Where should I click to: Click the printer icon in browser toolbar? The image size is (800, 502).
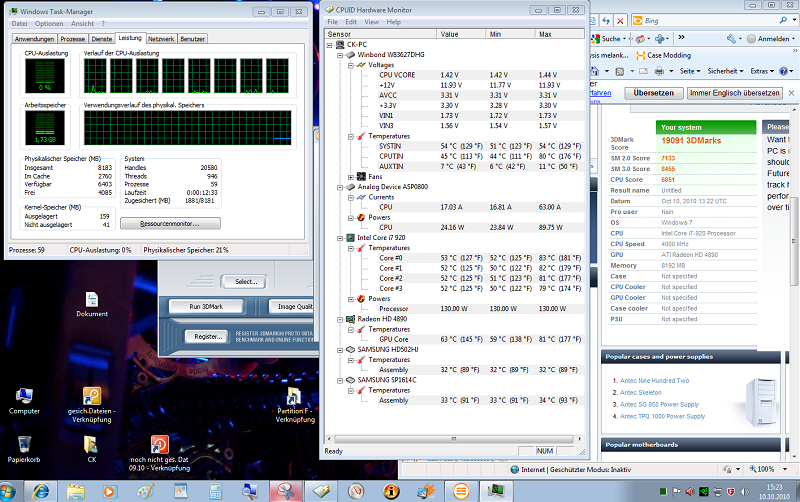tap(659, 71)
